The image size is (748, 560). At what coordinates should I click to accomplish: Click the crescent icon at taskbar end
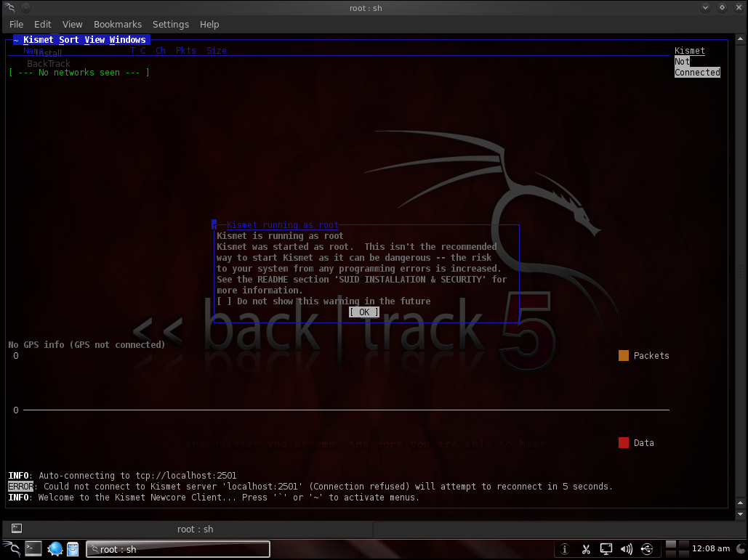point(741,548)
